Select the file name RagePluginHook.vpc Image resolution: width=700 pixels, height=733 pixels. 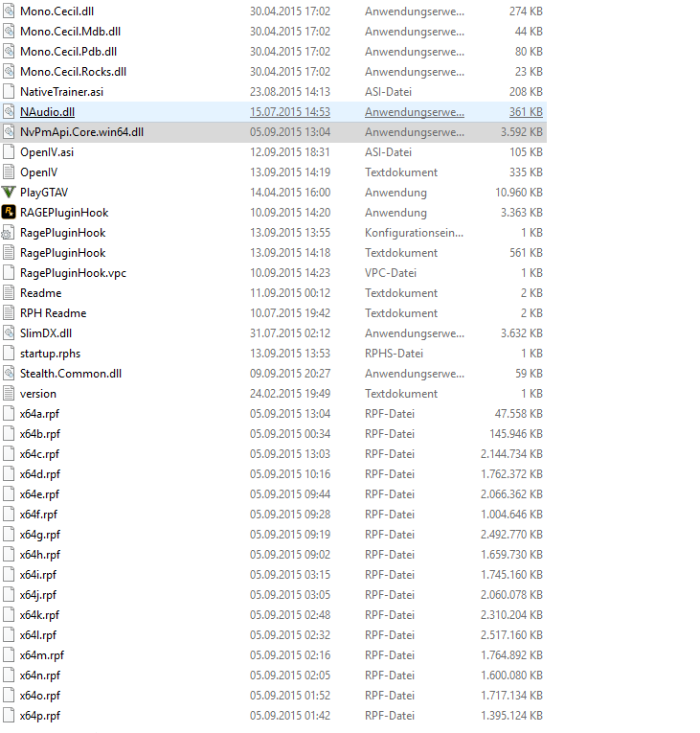[x=73, y=272]
